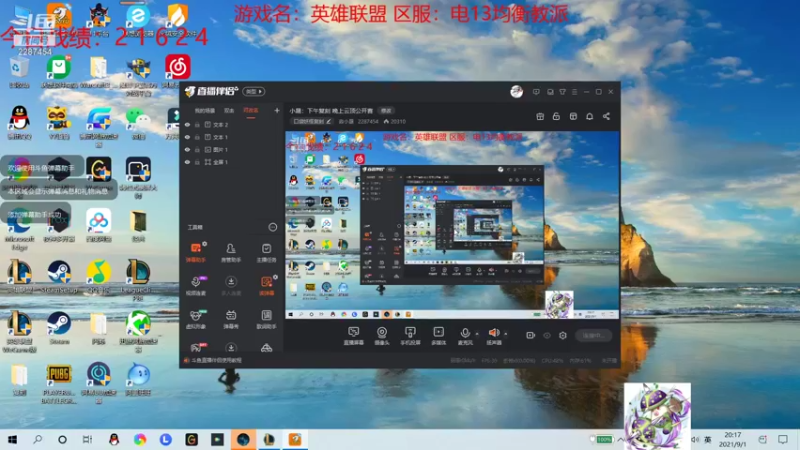
Task: Open the 弹幕助手 tool in toolbox
Action: click(x=195, y=252)
